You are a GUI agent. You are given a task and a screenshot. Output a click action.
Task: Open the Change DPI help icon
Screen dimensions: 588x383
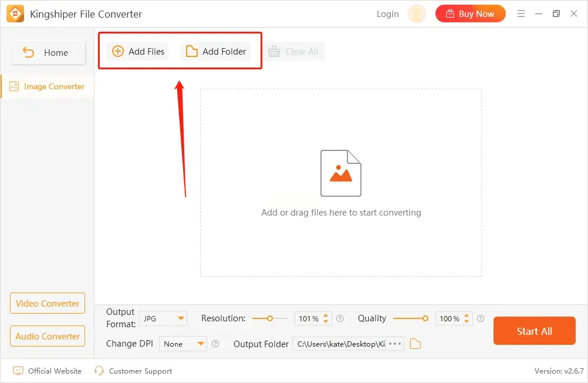click(x=215, y=344)
